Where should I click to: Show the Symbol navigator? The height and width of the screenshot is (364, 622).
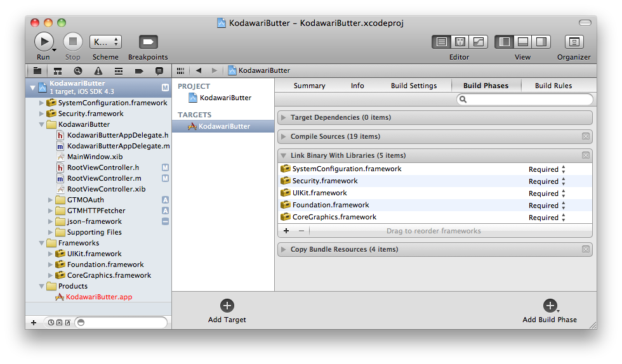tap(58, 71)
